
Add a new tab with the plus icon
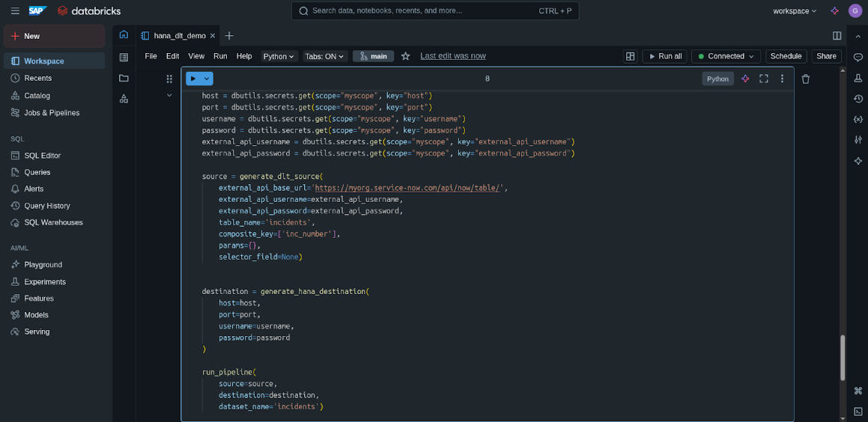click(x=229, y=36)
